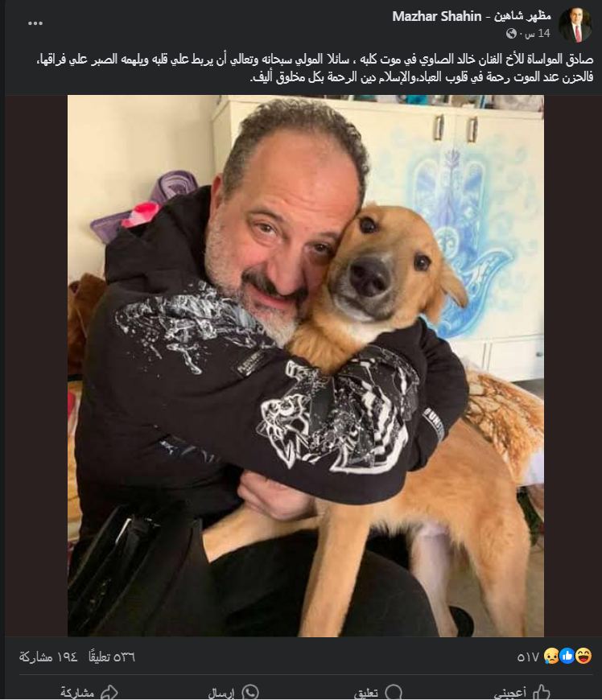Click the globe public privacy icon
602x700 pixels.
(511, 34)
